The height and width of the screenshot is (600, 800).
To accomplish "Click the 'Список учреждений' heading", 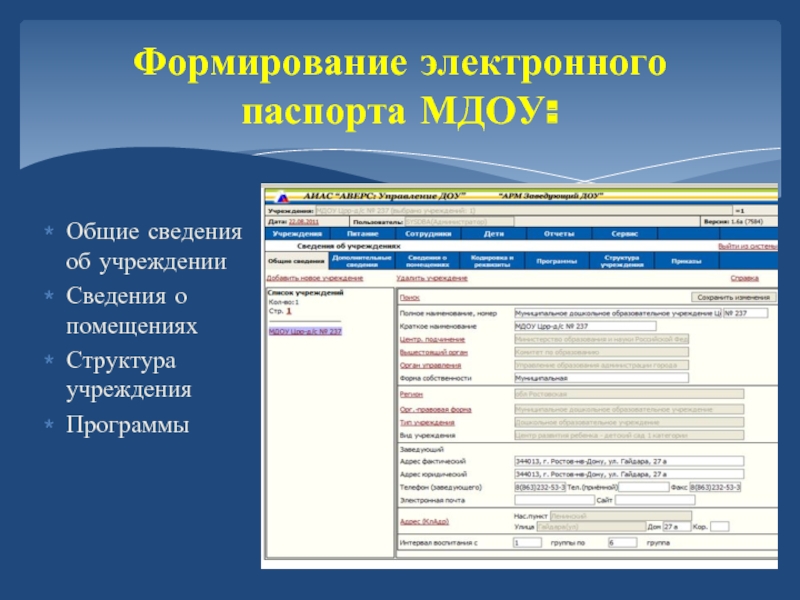I will [x=305, y=293].
